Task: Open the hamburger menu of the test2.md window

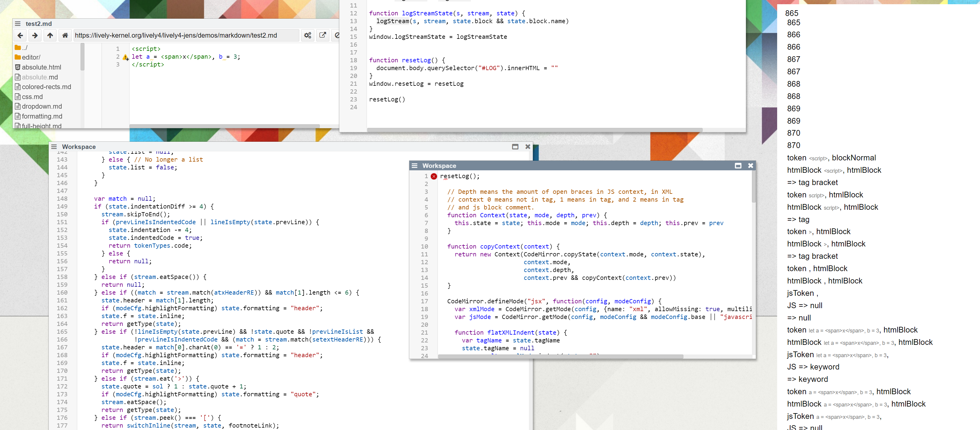Action: (17, 23)
